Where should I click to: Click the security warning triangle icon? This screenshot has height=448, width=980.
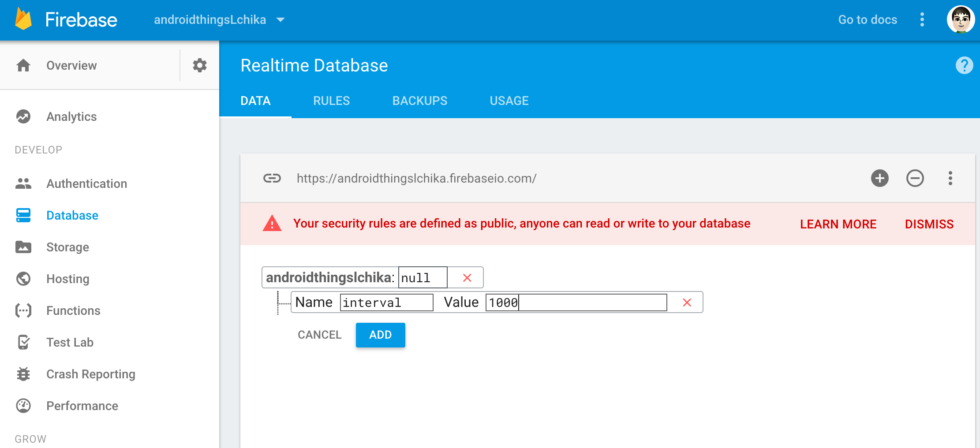tap(272, 224)
